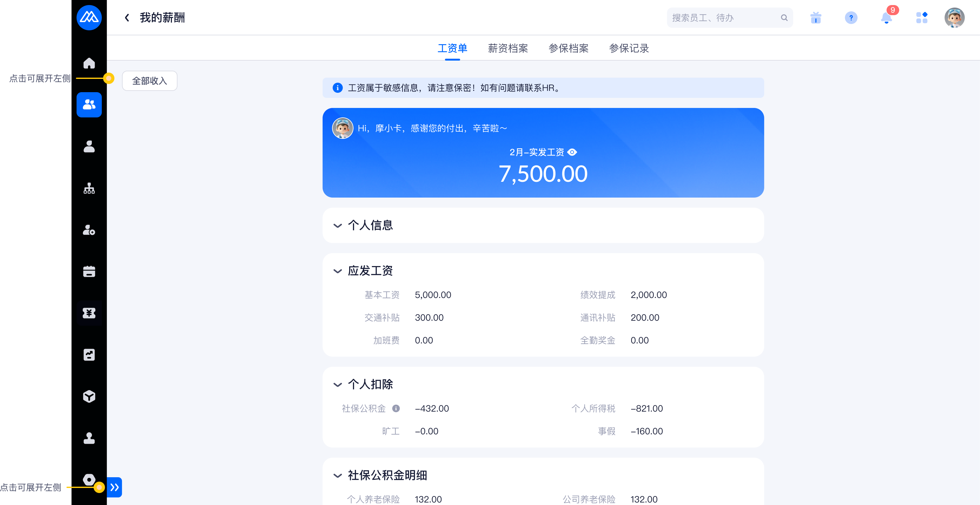
Task: Open the user avatar in the top right
Action: [954, 18]
